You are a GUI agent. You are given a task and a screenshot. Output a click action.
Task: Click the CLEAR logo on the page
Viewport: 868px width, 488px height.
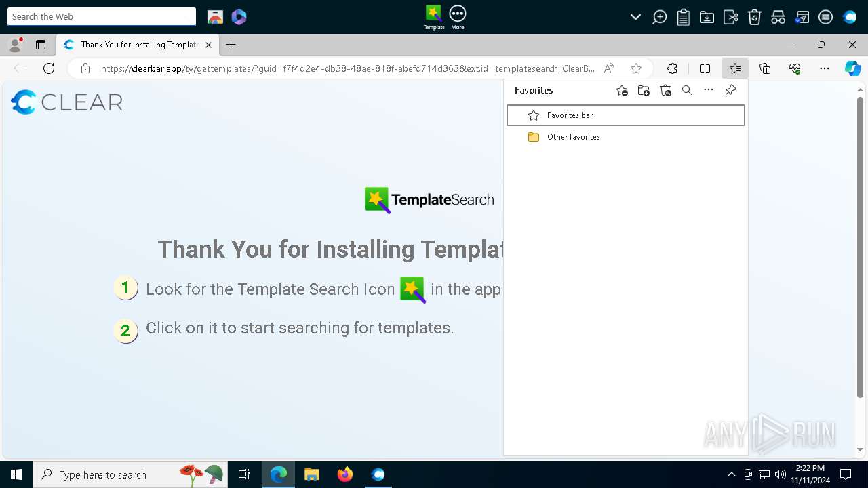point(66,102)
